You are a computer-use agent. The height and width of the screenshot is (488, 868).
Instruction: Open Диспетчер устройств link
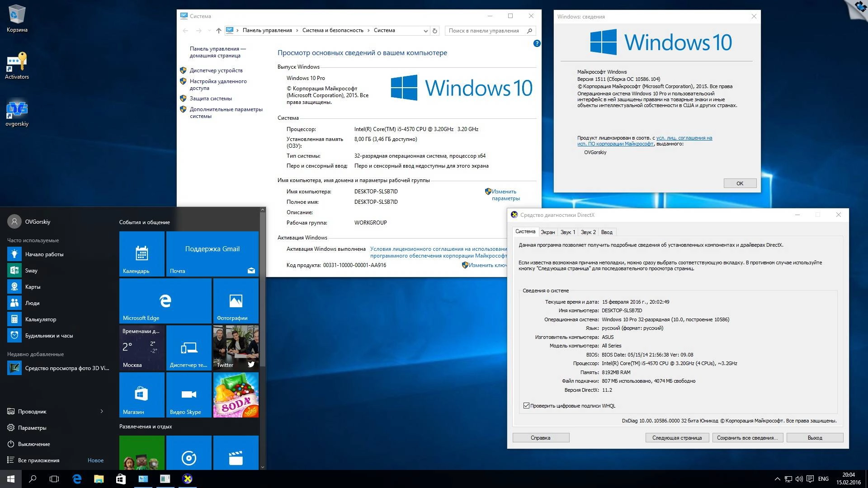coord(216,70)
